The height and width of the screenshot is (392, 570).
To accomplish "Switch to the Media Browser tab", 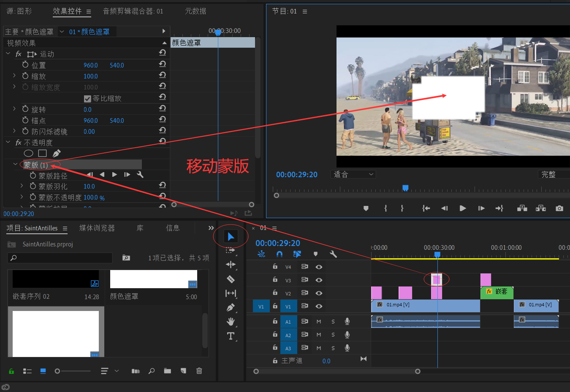I will (97, 228).
